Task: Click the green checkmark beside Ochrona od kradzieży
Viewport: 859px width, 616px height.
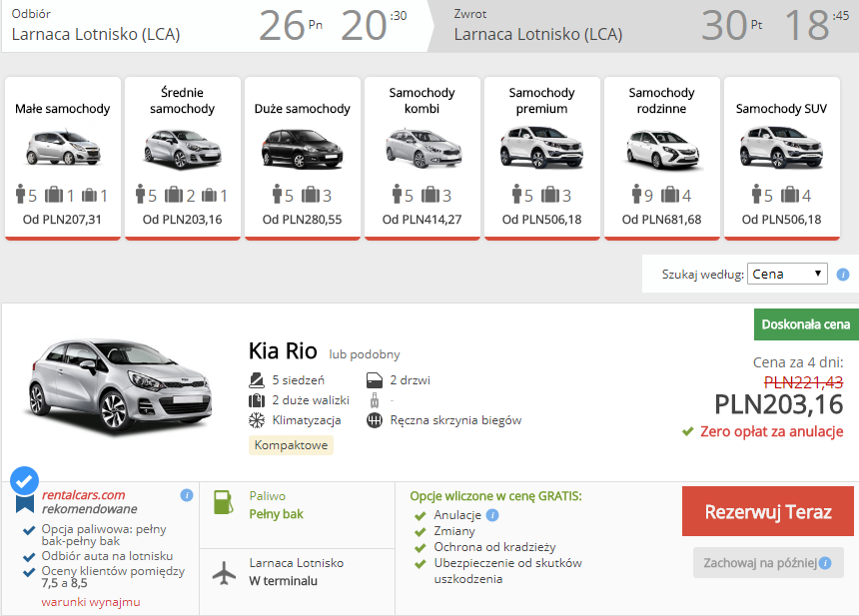Action: pyautogui.click(x=421, y=547)
